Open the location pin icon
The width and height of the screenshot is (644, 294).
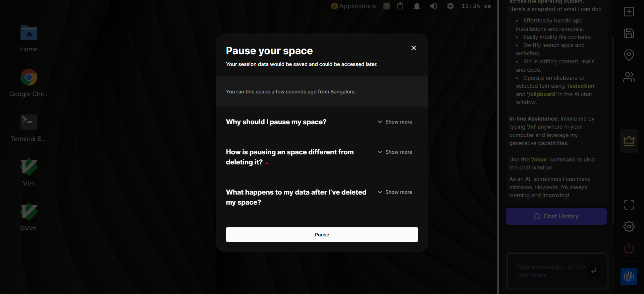[x=629, y=55]
